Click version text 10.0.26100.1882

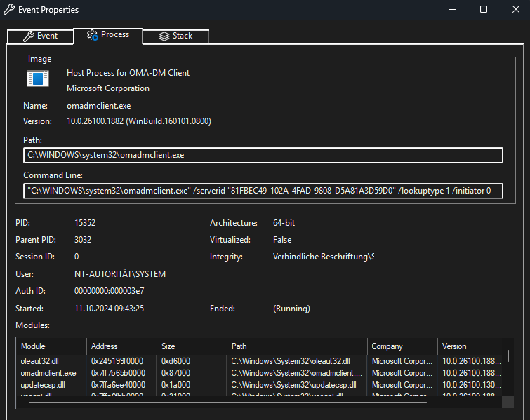95,121
